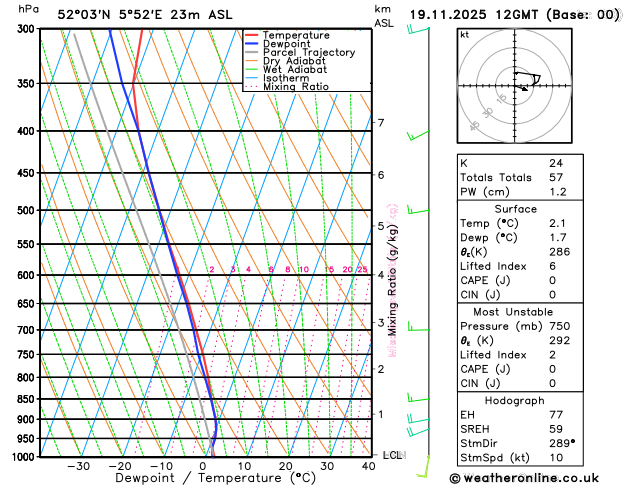Click the Mixing Ratio (g/kg) vertical label
The image size is (629, 486).
tap(393, 280)
